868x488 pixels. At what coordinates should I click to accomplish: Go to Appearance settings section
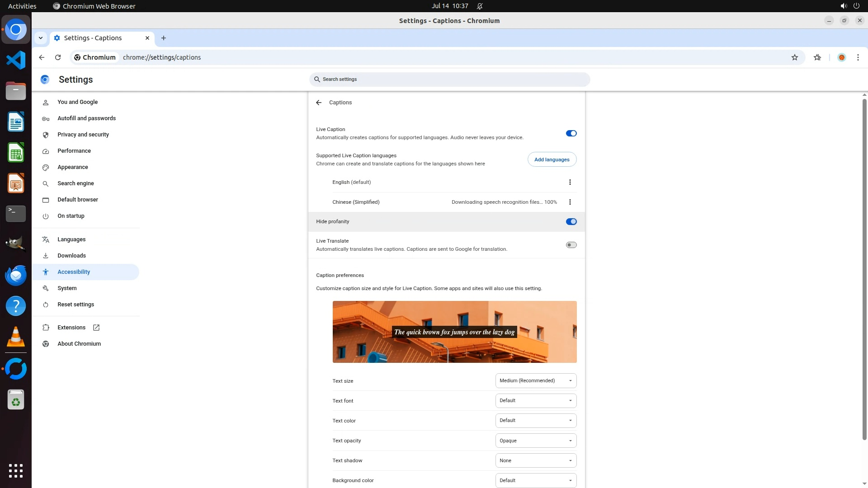tap(73, 167)
